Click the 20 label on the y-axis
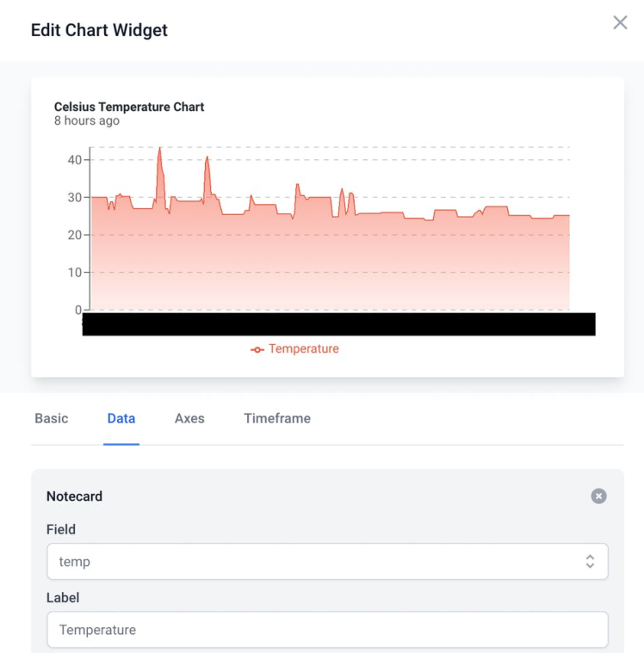The width and height of the screenshot is (644, 653). 74,235
